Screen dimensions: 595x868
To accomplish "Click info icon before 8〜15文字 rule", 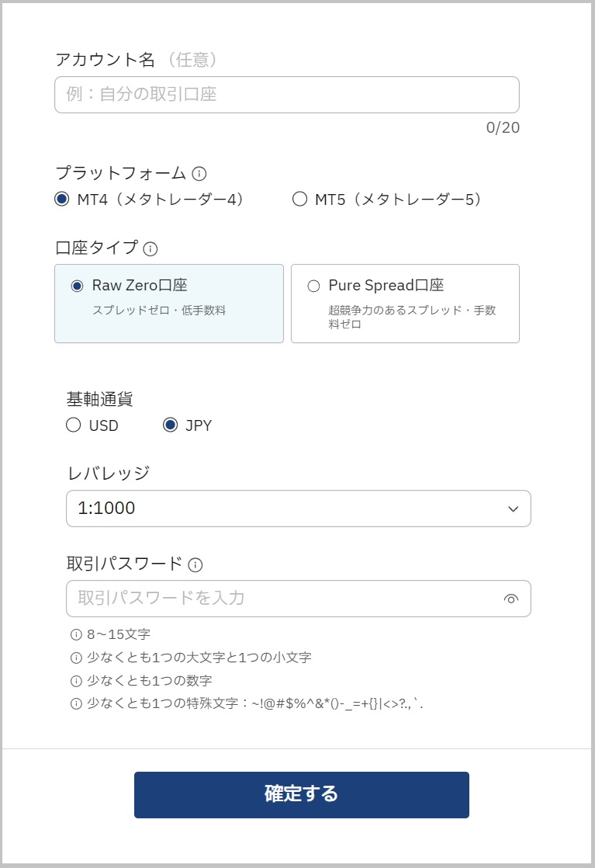I will 76,634.
